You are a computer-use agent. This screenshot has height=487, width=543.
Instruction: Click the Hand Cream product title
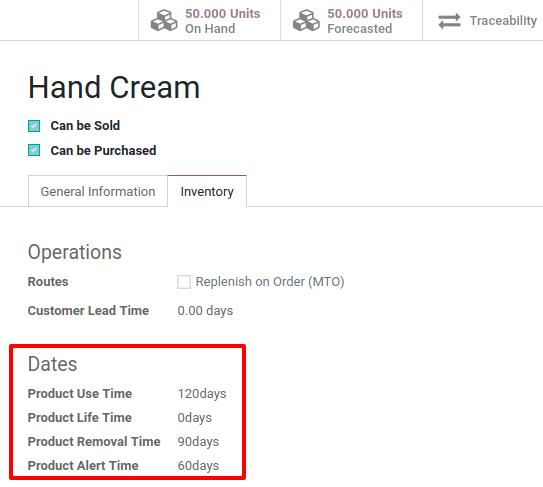tap(114, 87)
